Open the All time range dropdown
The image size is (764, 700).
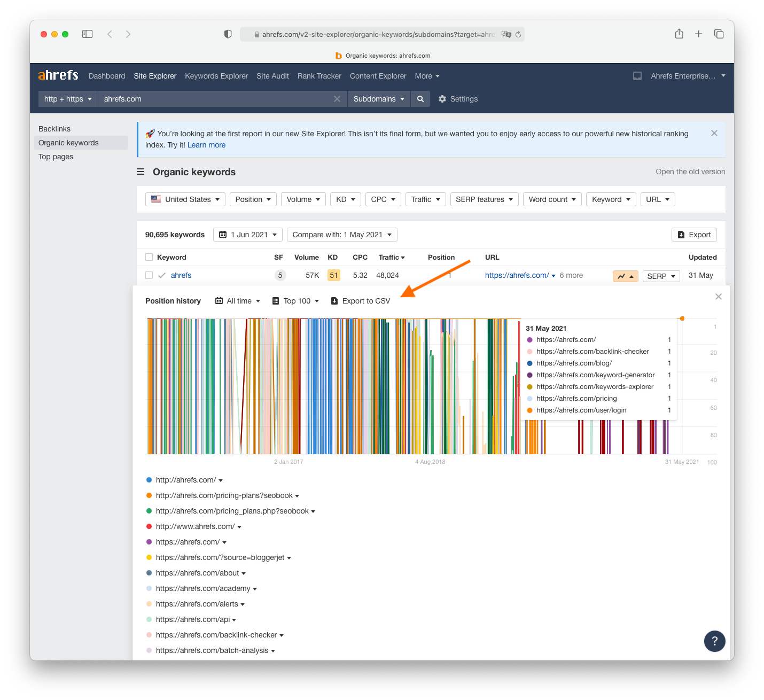(238, 301)
